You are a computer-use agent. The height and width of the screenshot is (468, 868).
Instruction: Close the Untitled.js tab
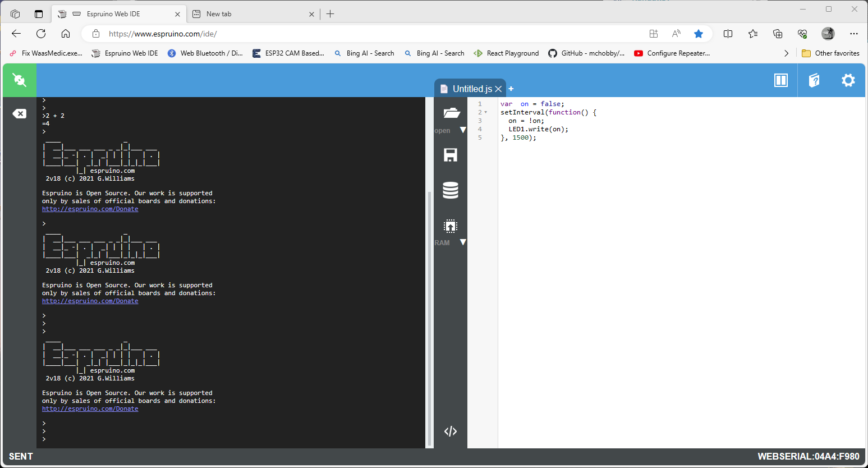pos(498,89)
